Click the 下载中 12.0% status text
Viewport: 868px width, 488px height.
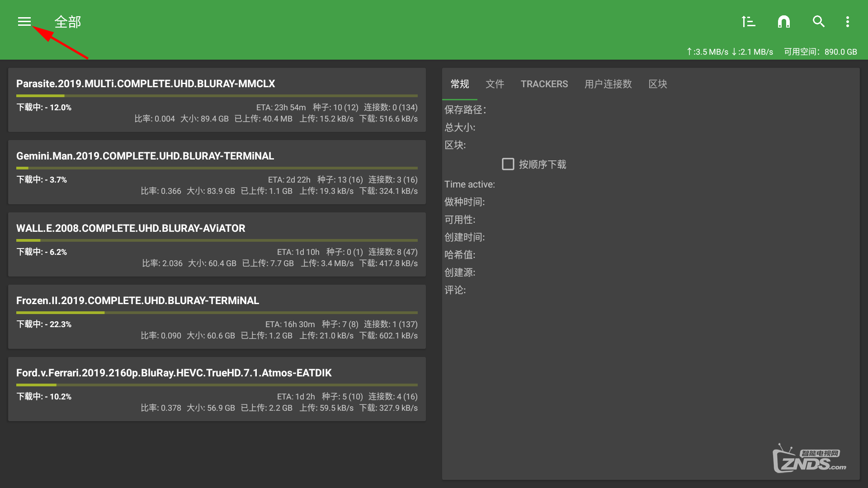pyautogui.click(x=44, y=108)
